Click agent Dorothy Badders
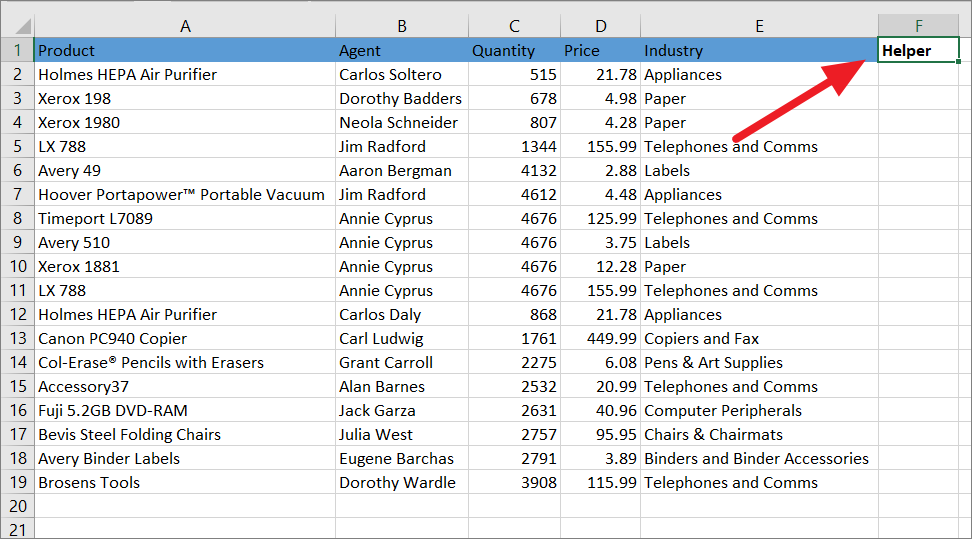The image size is (972, 539). 402,98
